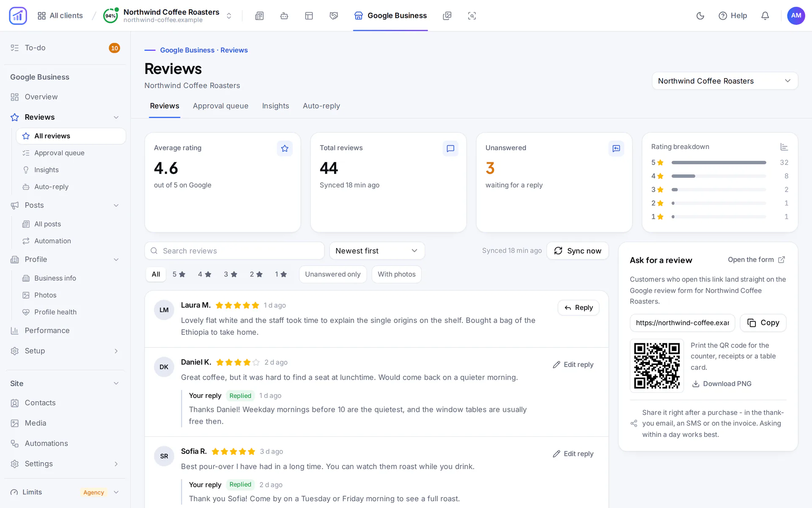
Task: Collapse the Posts sidebar section
Action: pyautogui.click(x=116, y=205)
